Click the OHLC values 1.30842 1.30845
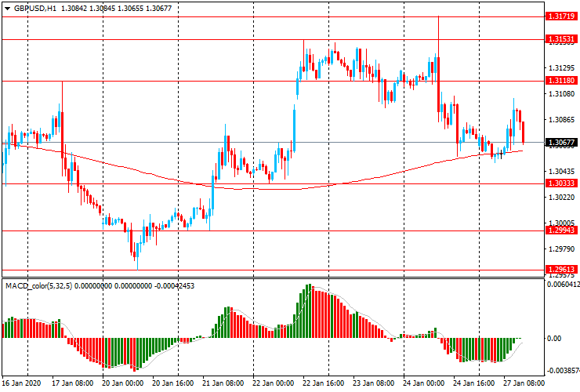 coord(88,8)
